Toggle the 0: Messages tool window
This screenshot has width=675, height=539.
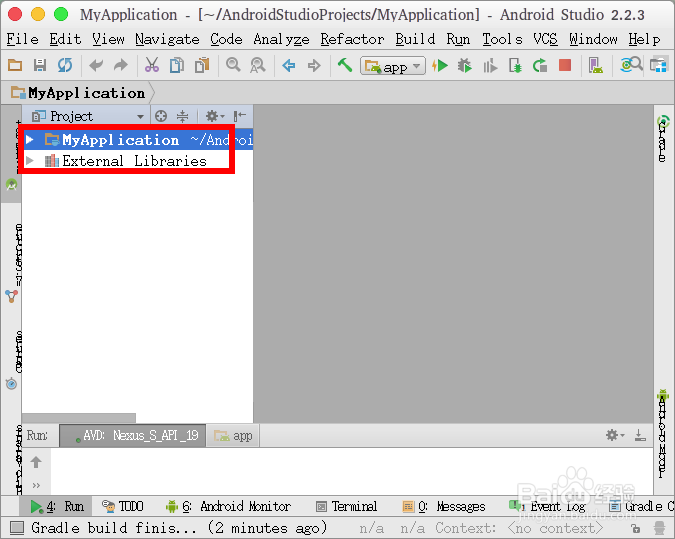(x=443, y=506)
